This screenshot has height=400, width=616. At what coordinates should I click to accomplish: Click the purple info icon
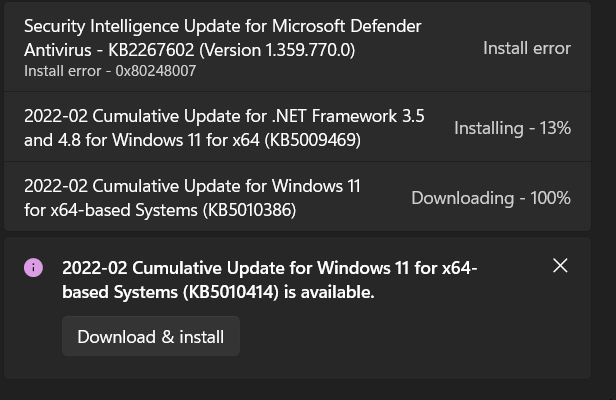point(34,267)
